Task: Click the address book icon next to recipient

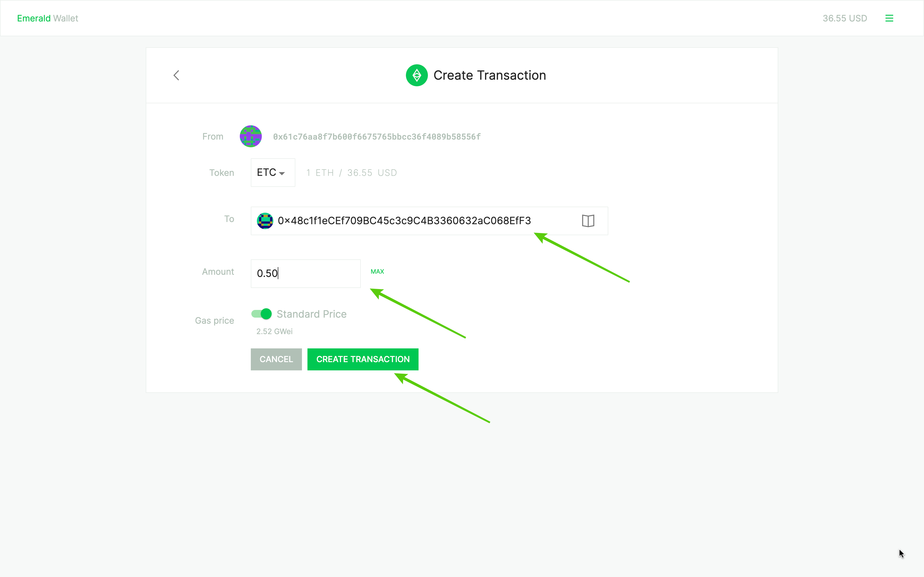Action: (588, 220)
